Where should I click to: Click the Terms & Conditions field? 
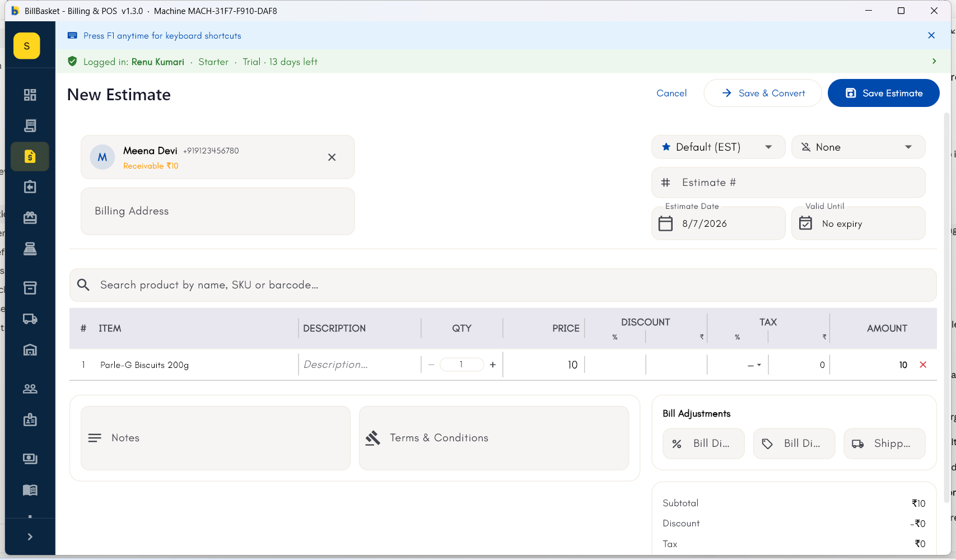point(494,438)
